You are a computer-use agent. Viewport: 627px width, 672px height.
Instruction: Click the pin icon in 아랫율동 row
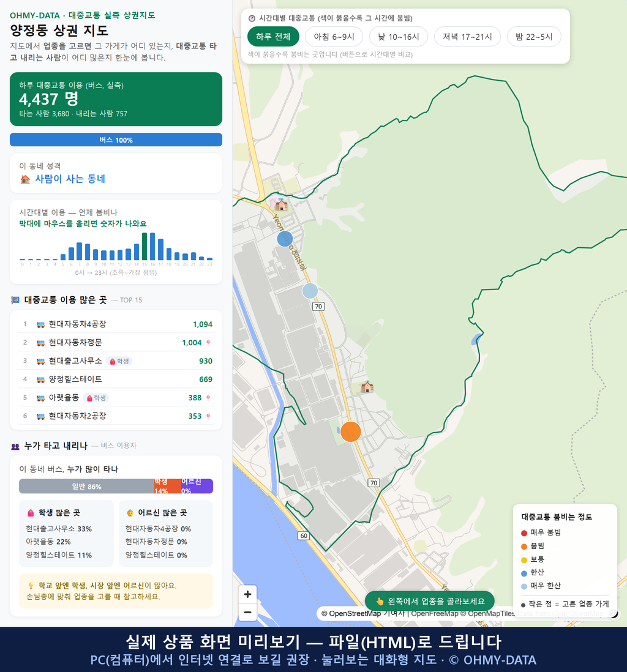208,398
